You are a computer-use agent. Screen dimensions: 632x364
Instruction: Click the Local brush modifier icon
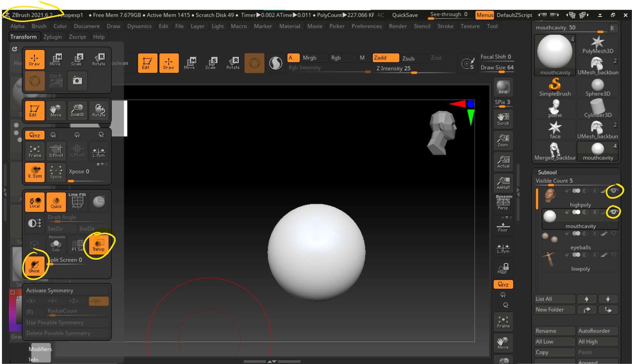click(x=34, y=201)
